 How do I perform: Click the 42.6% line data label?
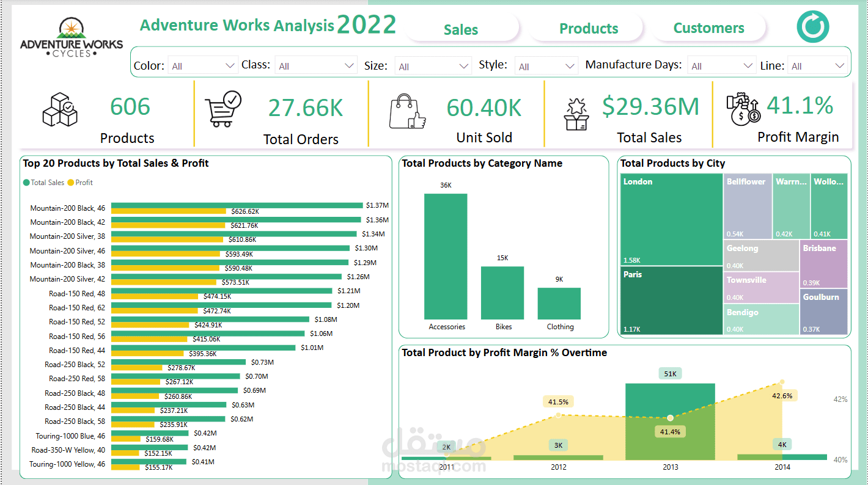[x=782, y=396]
